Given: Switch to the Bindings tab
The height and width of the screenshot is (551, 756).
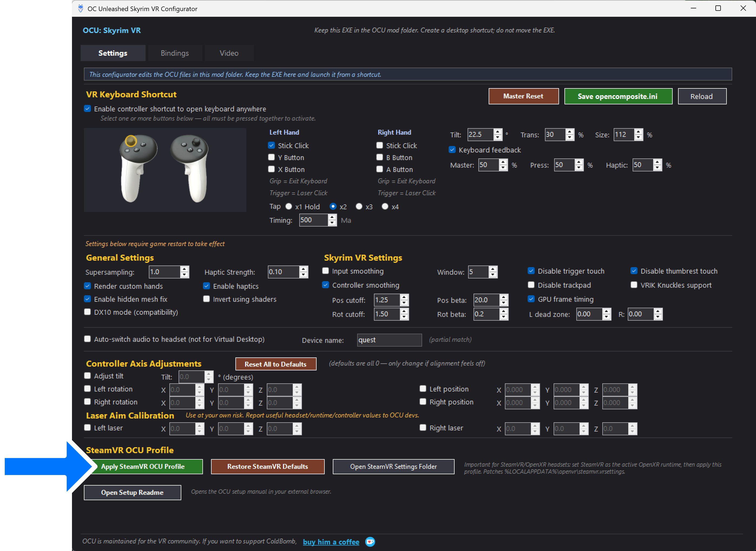Looking at the screenshot, I should click(175, 53).
